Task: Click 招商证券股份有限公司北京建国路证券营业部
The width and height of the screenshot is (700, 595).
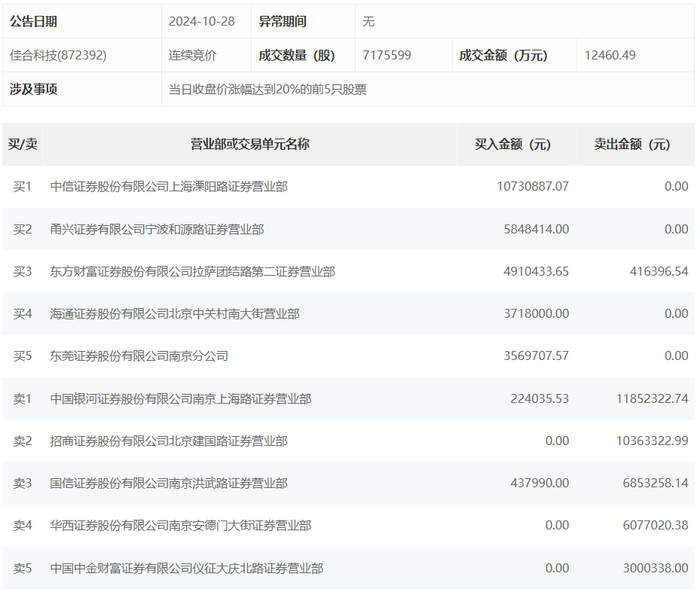Action: tap(169, 441)
